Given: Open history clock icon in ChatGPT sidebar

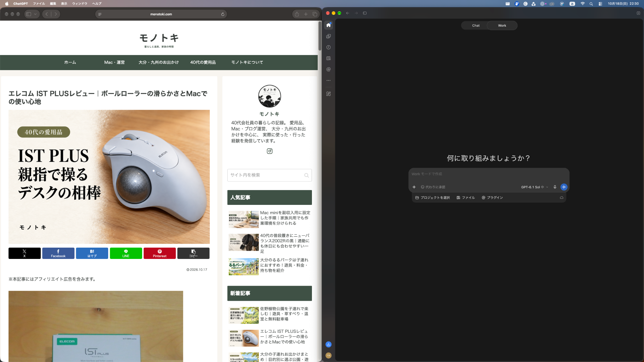Looking at the screenshot, I should coord(328,47).
